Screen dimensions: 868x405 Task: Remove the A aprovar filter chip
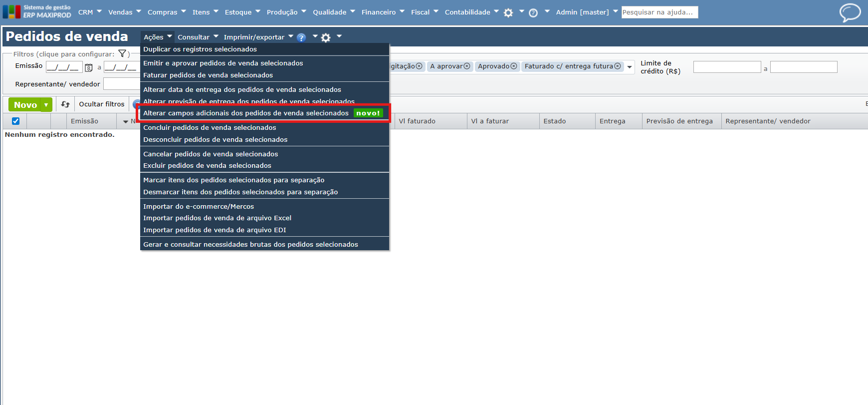pyautogui.click(x=467, y=66)
